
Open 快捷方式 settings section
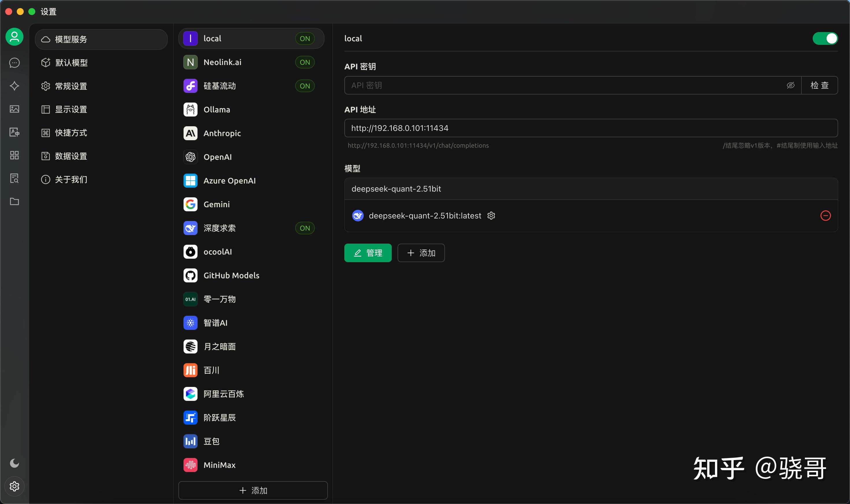click(x=71, y=132)
